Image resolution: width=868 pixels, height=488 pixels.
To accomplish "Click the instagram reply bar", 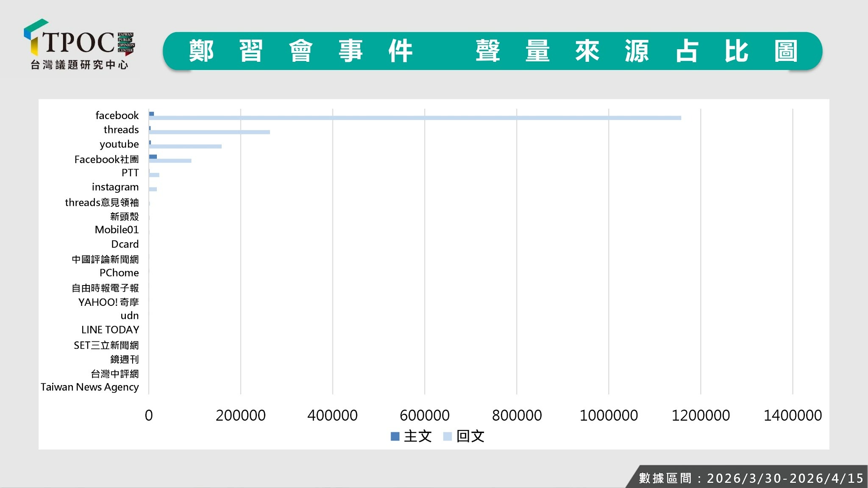I will (x=153, y=189).
